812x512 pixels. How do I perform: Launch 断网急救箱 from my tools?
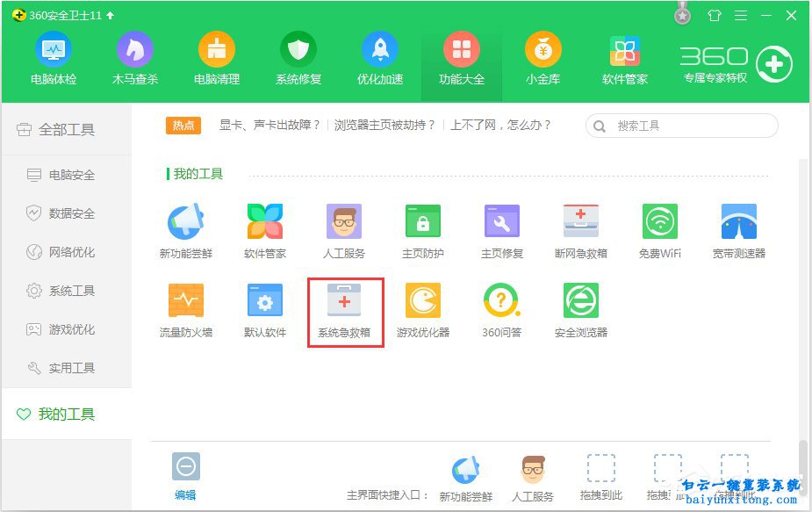point(580,227)
